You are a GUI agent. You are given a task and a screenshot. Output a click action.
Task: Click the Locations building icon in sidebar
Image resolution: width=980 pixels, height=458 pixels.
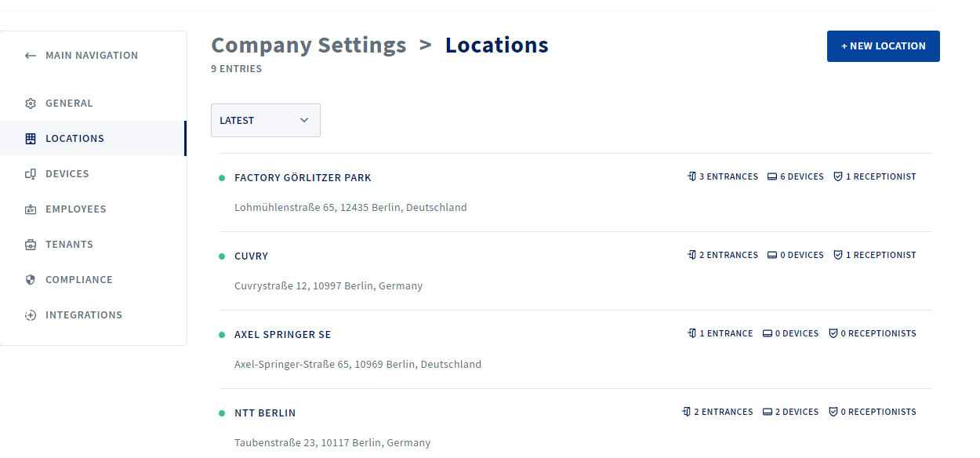pyautogui.click(x=31, y=139)
